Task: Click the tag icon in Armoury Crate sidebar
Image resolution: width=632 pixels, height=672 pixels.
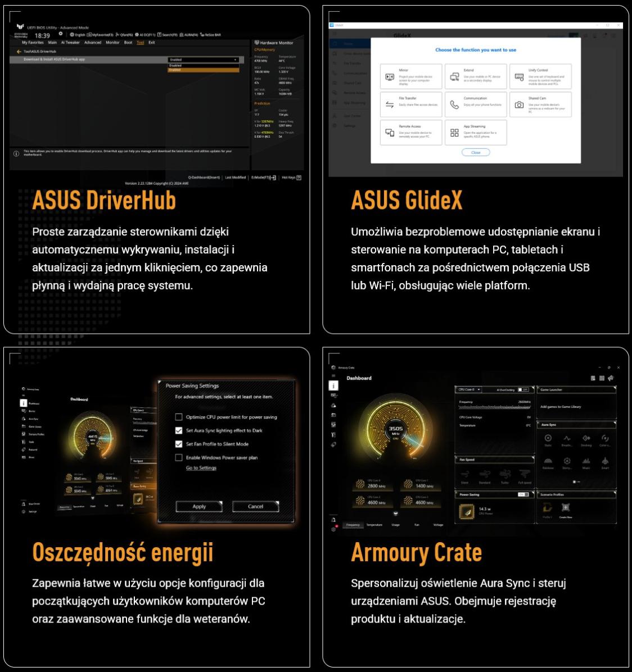Action: pos(333,445)
